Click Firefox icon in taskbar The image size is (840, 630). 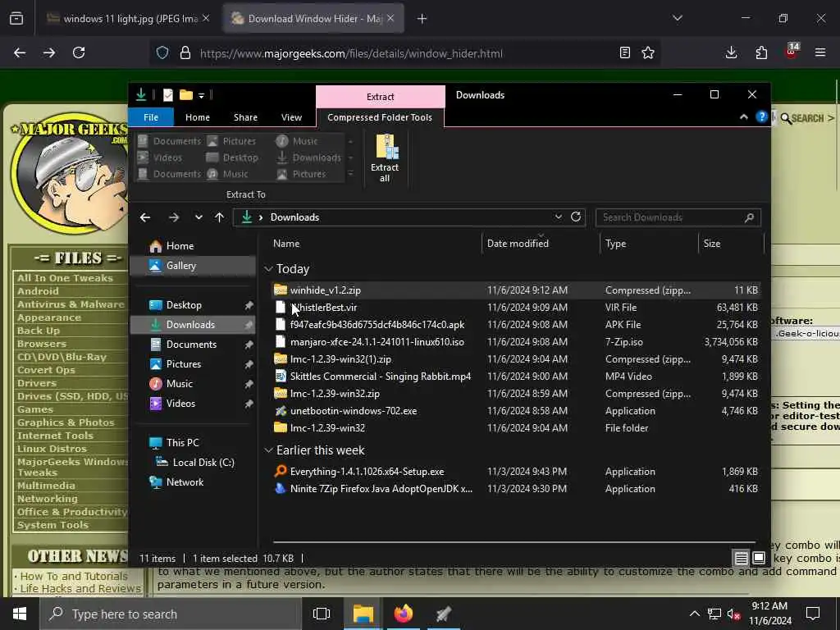coord(404,614)
